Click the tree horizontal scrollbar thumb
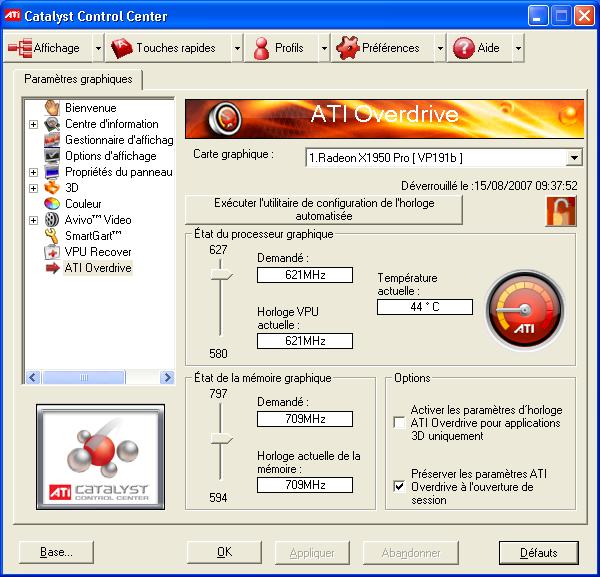Viewport: 600px width, 577px height. (x=84, y=378)
